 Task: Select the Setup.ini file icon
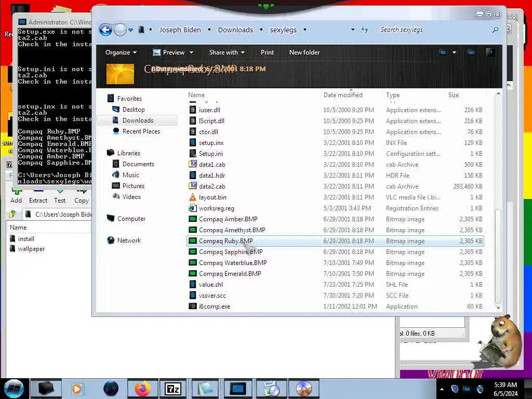point(193,153)
